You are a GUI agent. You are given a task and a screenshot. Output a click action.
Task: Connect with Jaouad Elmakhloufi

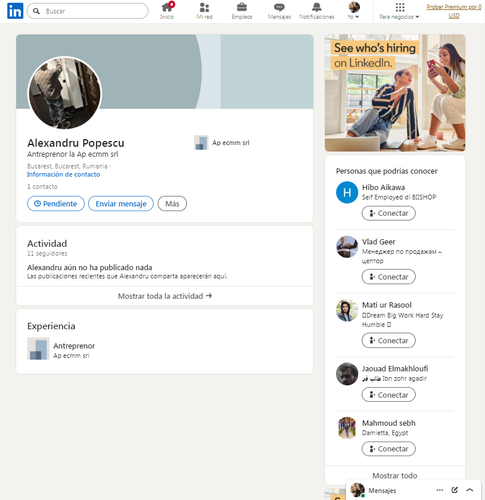point(389,395)
